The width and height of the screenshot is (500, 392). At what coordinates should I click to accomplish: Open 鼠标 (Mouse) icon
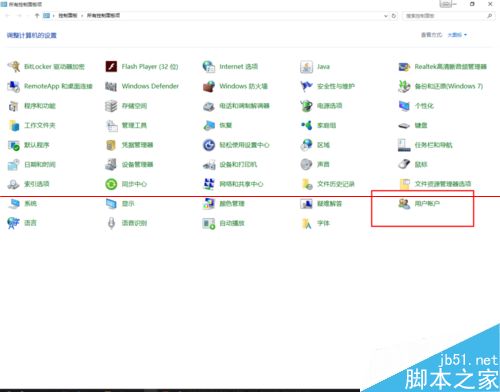(x=404, y=164)
